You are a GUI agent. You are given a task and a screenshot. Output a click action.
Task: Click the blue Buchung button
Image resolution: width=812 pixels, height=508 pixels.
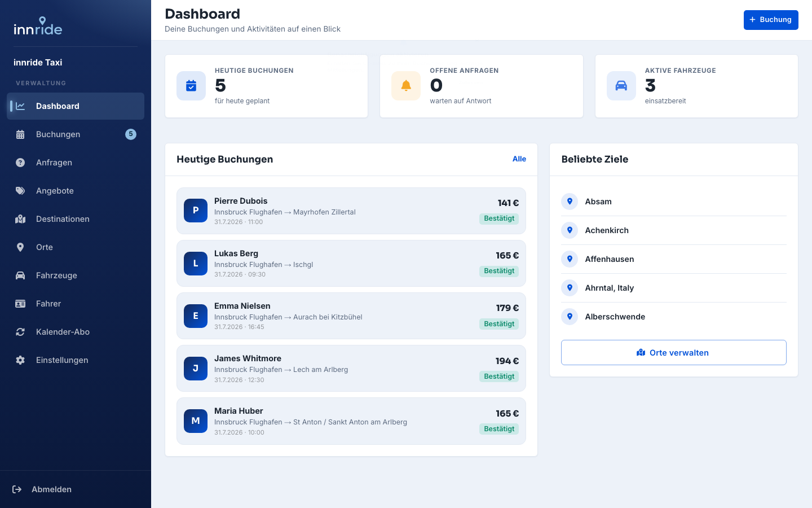click(x=771, y=20)
